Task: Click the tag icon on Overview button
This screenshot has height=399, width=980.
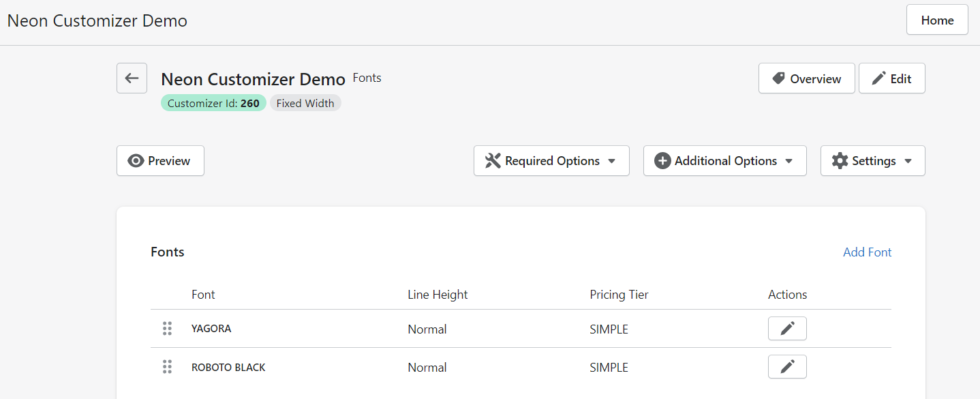Action: tap(778, 78)
